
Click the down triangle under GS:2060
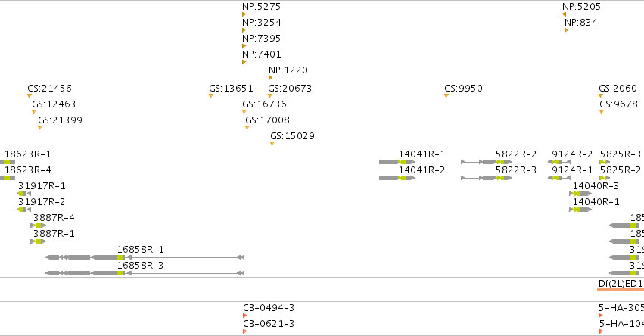601,95
